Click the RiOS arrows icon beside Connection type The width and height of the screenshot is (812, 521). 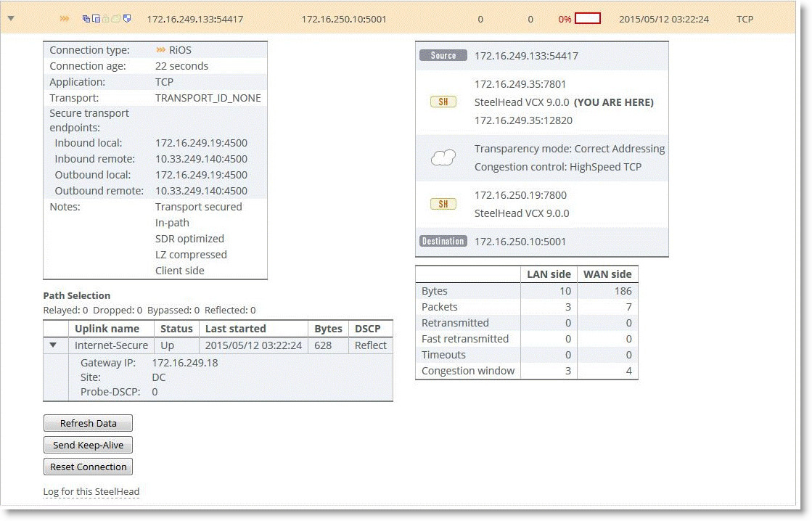[161, 50]
